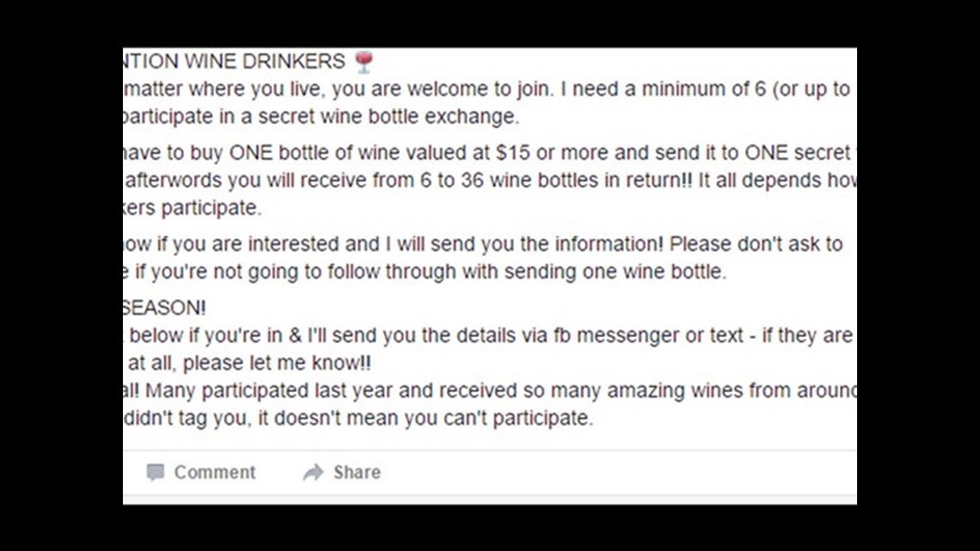This screenshot has height=551, width=980.
Task: Click the paragraph about the $15 wine bottle
Action: 481,152
